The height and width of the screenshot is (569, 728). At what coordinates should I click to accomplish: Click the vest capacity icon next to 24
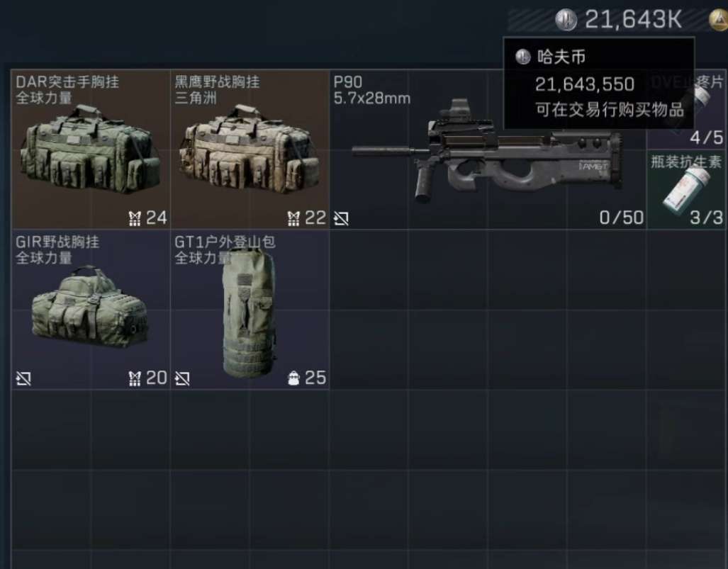click(135, 218)
